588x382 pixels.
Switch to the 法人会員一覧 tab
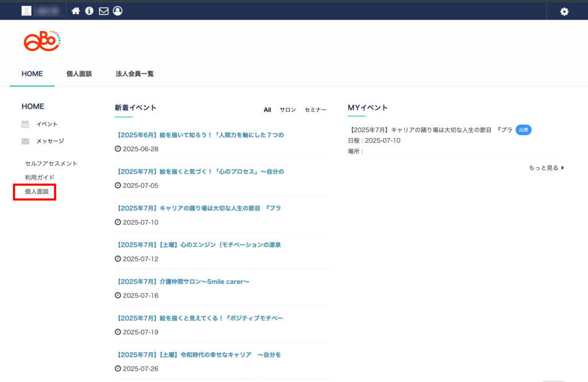(134, 74)
